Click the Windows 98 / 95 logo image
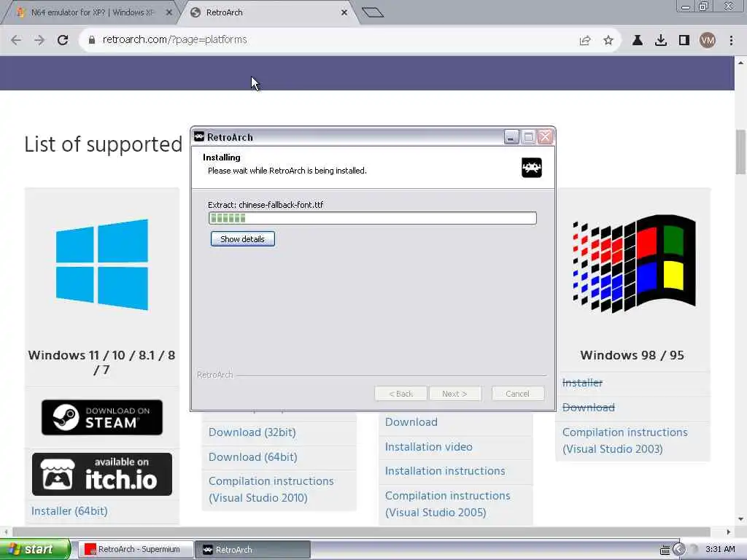Image resolution: width=747 pixels, height=560 pixels. coord(634,264)
